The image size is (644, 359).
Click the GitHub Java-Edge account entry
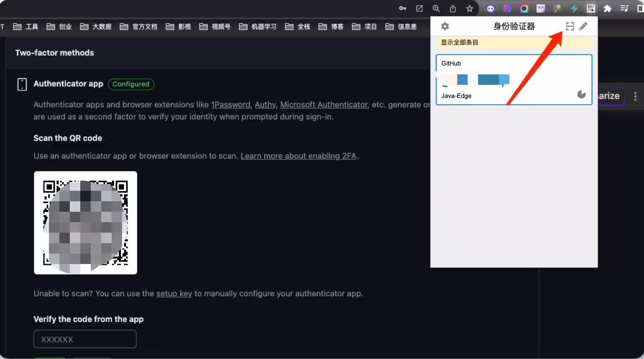click(x=514, y=79)
